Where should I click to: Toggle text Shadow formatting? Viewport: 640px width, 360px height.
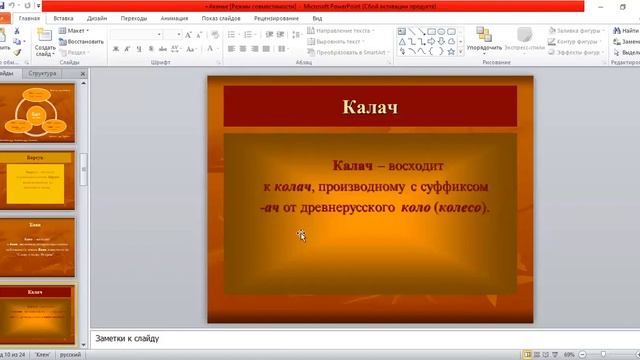pos(151,49)
